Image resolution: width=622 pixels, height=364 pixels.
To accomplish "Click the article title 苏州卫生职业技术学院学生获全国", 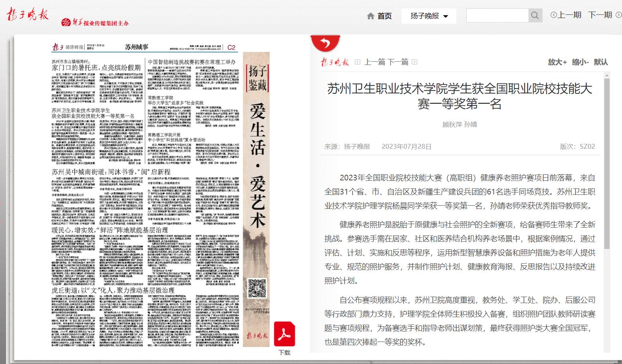I will pos(459,96).
